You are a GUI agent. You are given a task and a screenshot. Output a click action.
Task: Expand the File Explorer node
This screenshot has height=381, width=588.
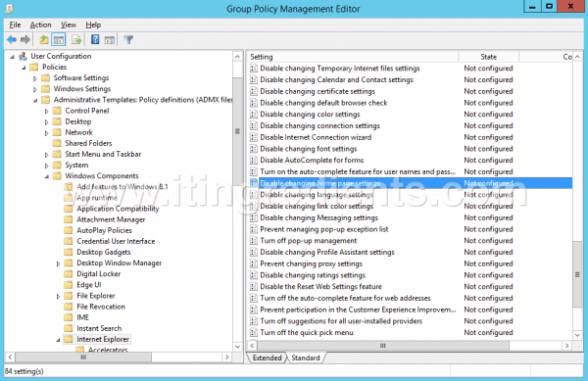pyautogui.click(x=59, y=296)
